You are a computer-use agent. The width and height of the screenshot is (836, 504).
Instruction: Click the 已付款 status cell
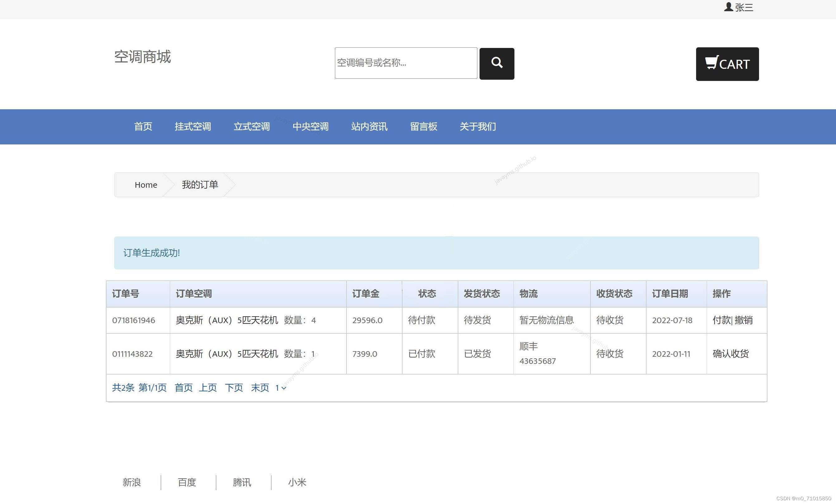click(430, 354)
